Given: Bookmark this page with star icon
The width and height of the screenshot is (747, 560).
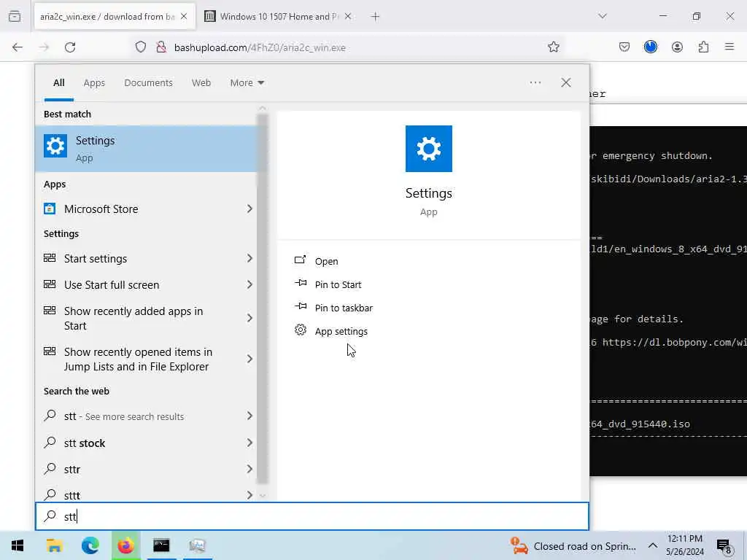Looking at the screenshot, I should tap(553, 47).
